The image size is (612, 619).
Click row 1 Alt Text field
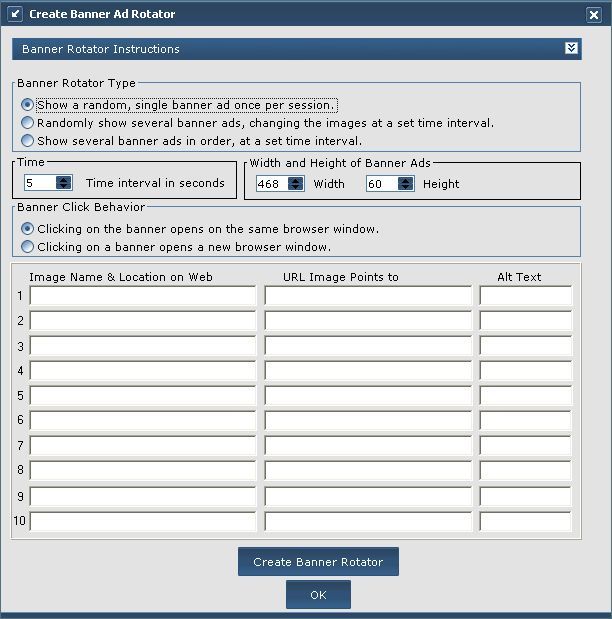[x=525, y=296]
